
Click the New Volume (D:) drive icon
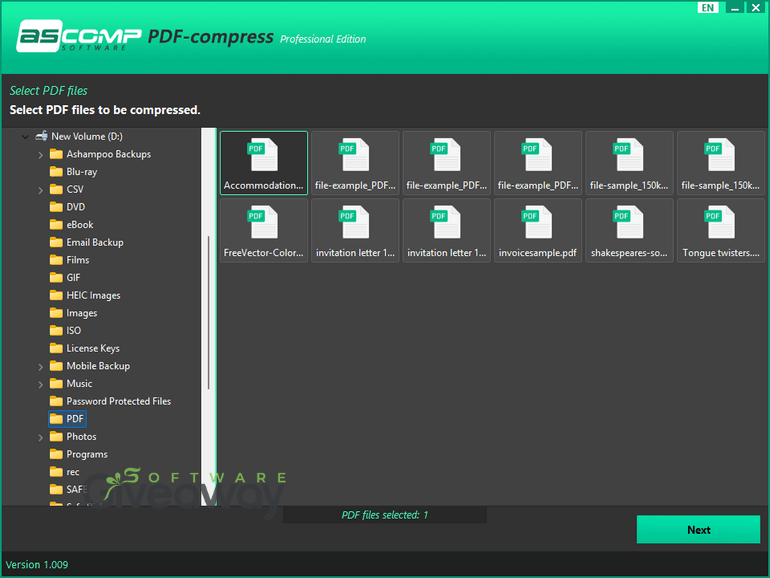click(x=41, y=136)
